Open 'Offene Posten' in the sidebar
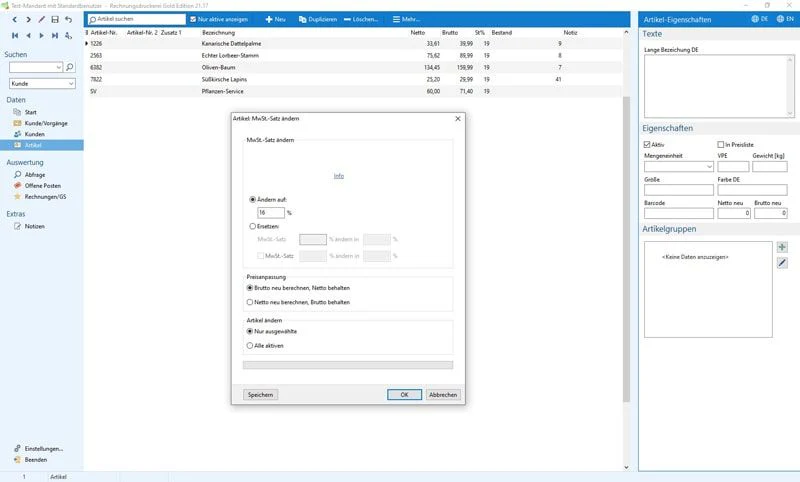 (43, 186)
